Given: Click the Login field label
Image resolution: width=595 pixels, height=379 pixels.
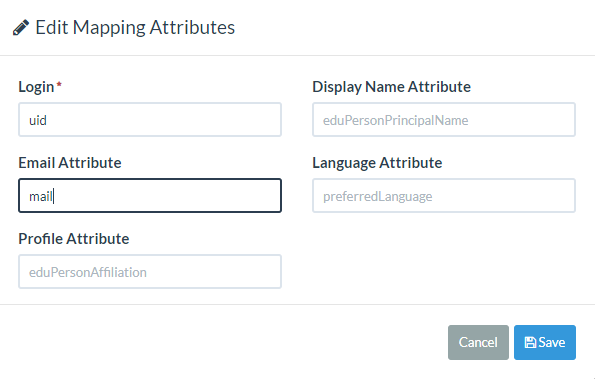Looking at the screenshot, I should (x=36, y=87).
